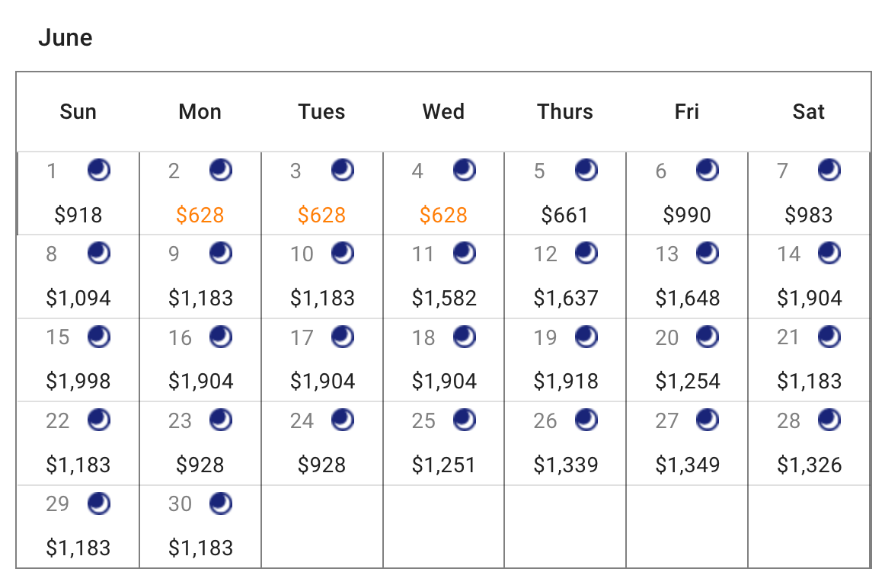Screen dimensions: 885x588
Task: Click the moon icon on June 1
Action: (x=99, y=170)
